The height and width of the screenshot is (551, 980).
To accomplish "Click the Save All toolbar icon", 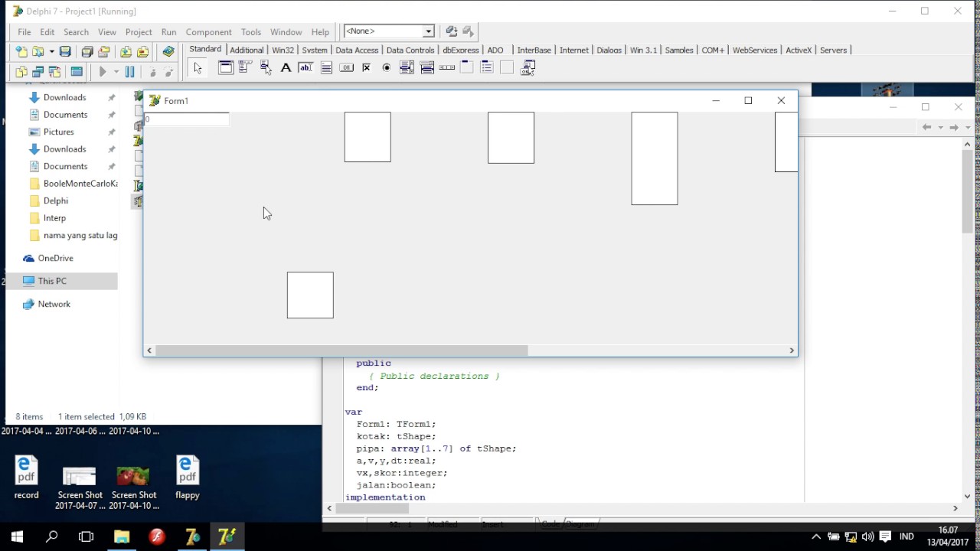I will pyautogui.click(x=87, y=51).
